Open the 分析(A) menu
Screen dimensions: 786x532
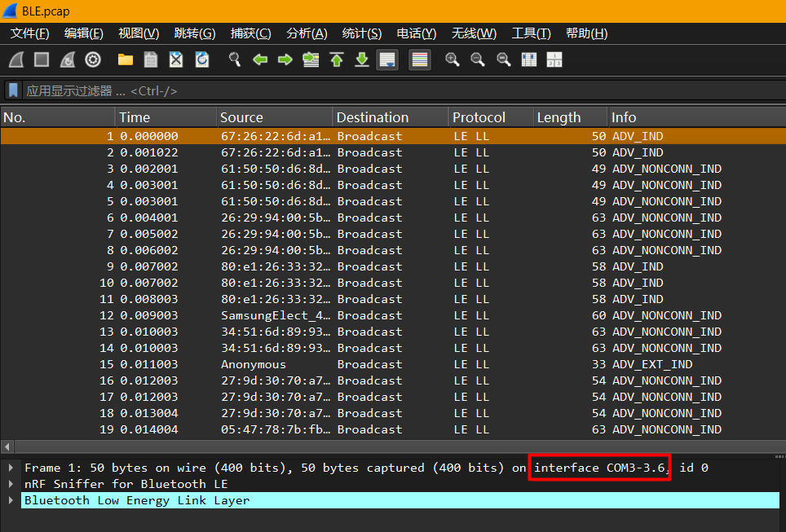click(307, 33)
